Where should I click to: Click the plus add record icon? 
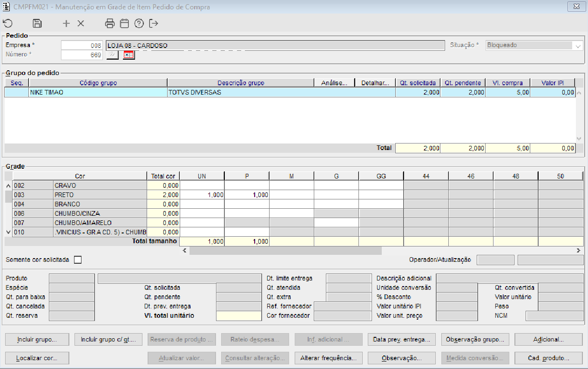66,23
